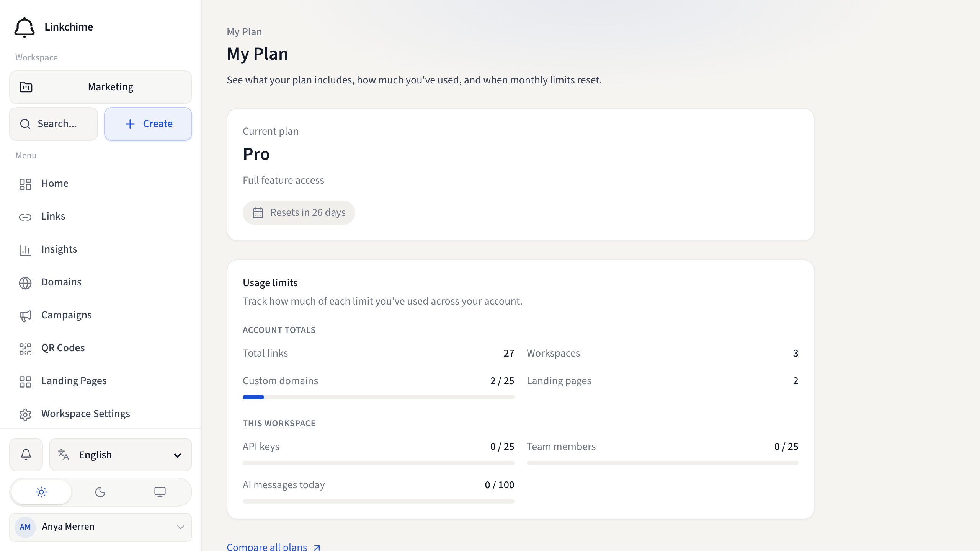Image resolution: width=980 pixels, height=551 pixels.
Task: Click the Total links value 27
Action: click(x=509, y=353)
